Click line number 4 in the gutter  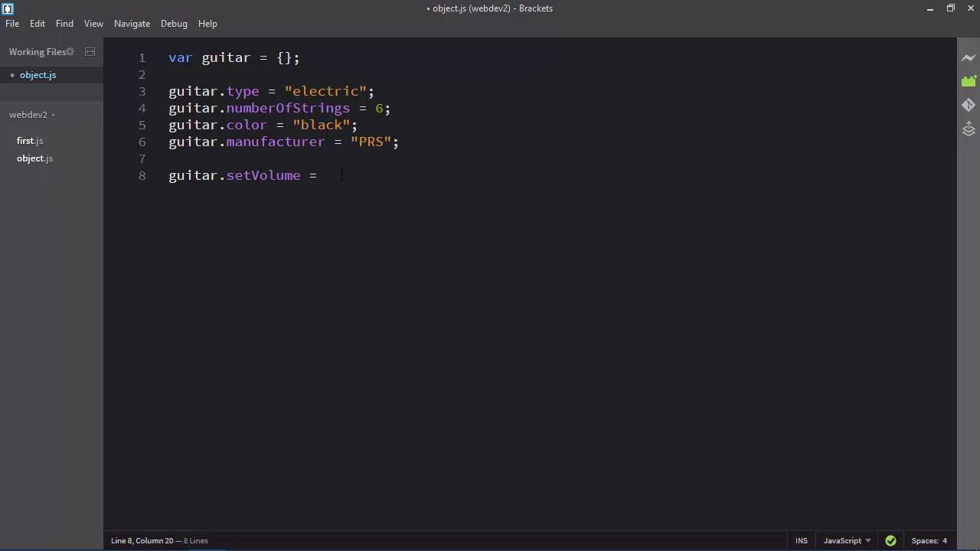tap(142, 109)
